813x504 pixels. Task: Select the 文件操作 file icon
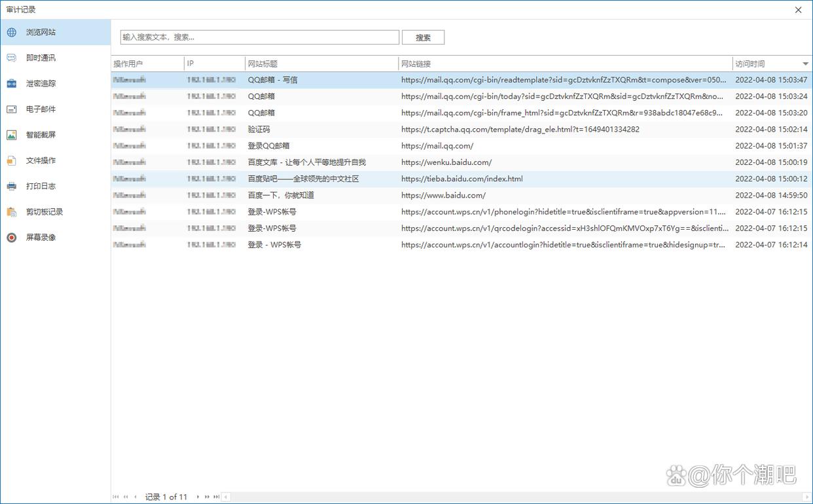[12, 160]
